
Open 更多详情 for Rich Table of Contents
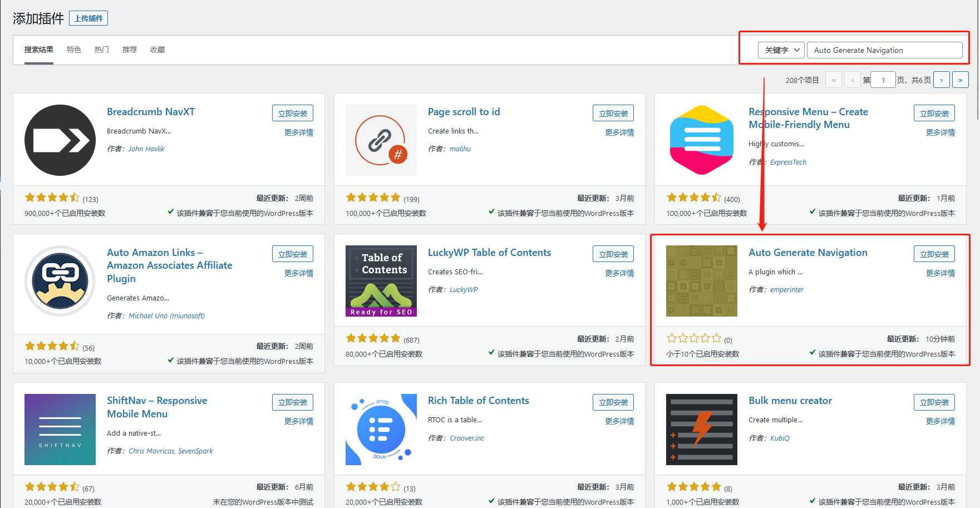pyautogui.click(x=619, y=421)
